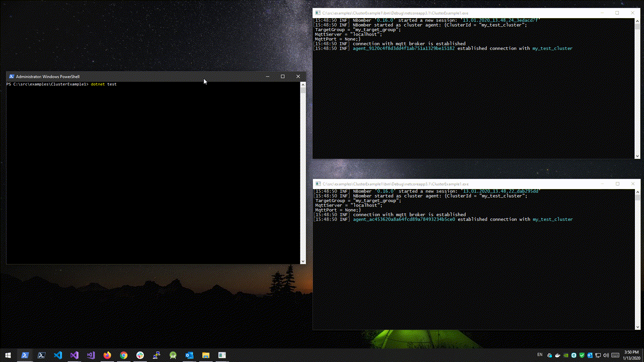Click 'MqttServer = "localhost";' in upper console
Screen dimensions: 644x362
pos(349,34)
